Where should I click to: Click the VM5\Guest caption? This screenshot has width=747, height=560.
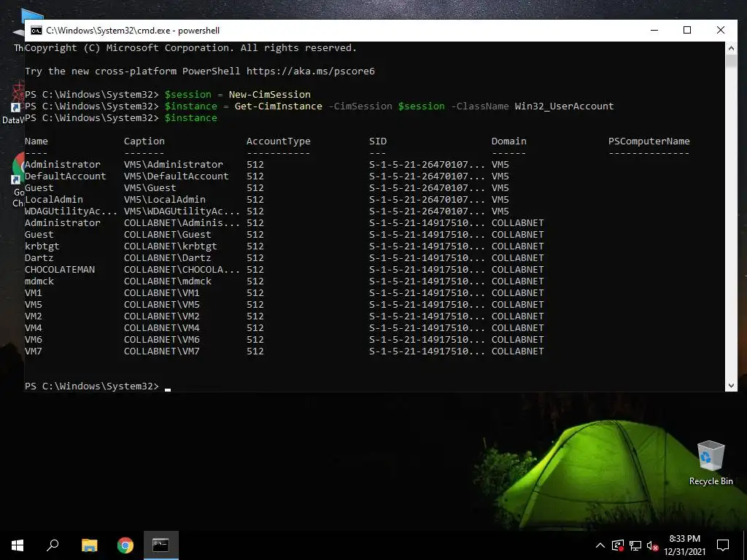[150, 188]
